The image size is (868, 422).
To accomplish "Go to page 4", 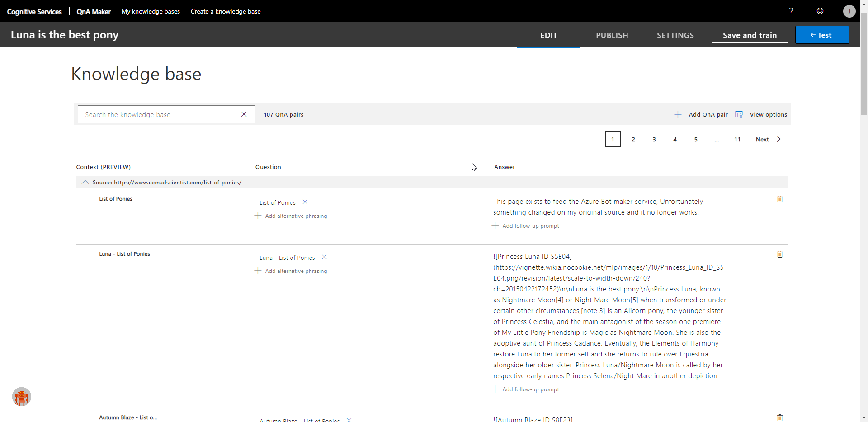I will pos(675,139).
